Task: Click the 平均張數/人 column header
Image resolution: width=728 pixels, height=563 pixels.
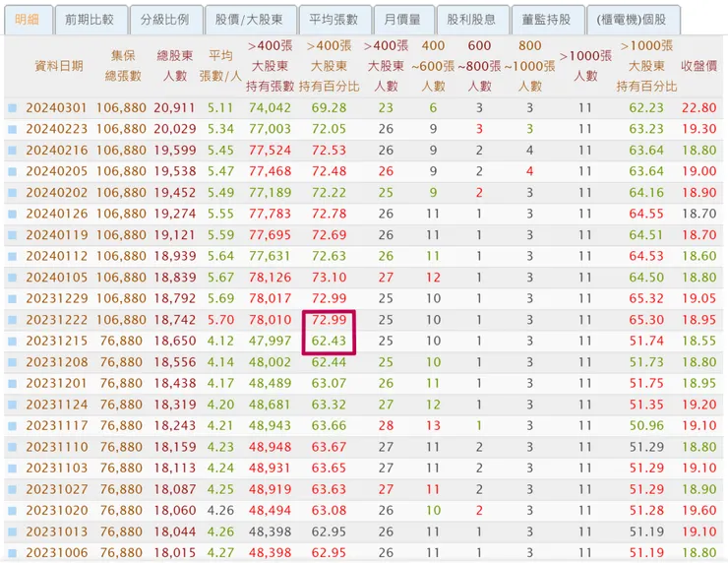Action: tap(220, 66)
